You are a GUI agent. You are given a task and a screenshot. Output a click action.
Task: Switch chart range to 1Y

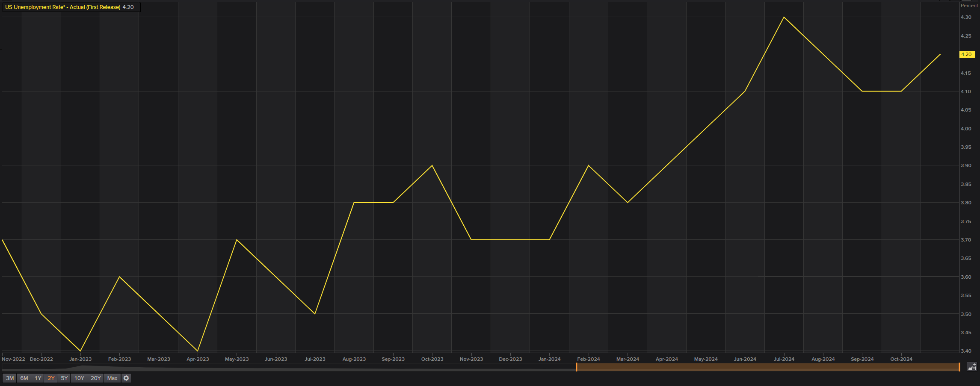pos(38,378)
